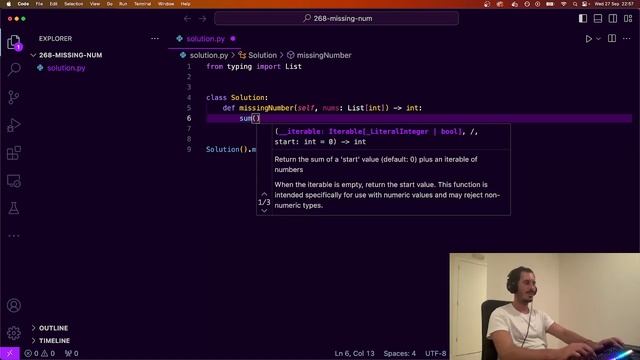Open the Window menu
Screen dimensions: 640x360
click(x=166, y=4)
